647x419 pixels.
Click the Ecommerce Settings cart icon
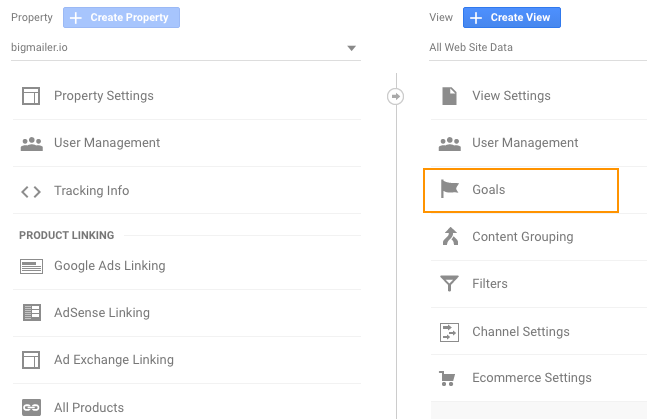(447, 378)
